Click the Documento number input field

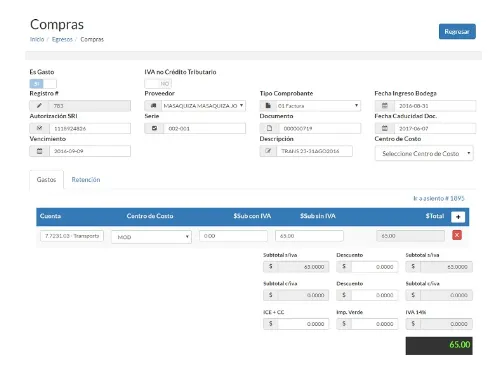[320, 128]
